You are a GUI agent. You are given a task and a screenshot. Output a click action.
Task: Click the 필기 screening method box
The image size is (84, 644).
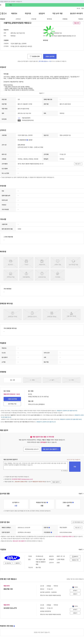pyautogui.click(x=52, y=380)
